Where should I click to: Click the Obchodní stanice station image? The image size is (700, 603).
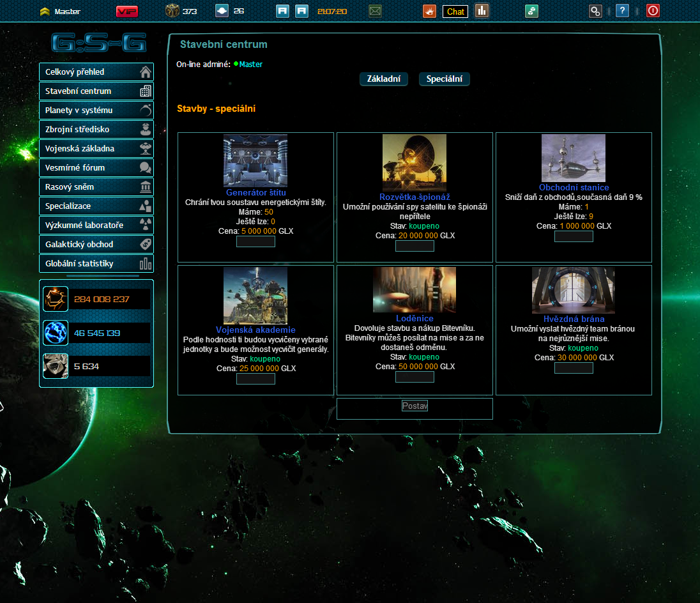pos(573,158)
